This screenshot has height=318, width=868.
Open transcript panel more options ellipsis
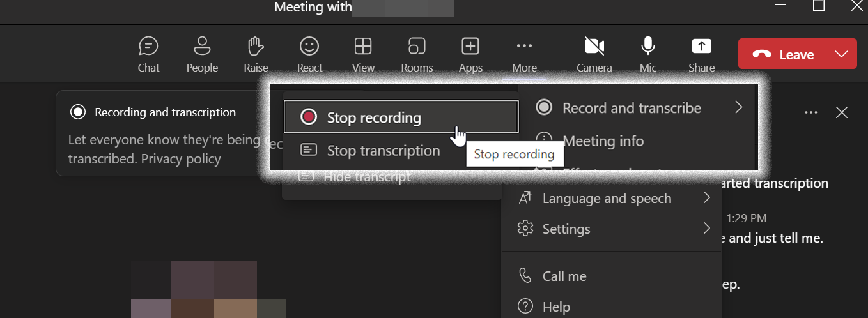click(811, 112)
